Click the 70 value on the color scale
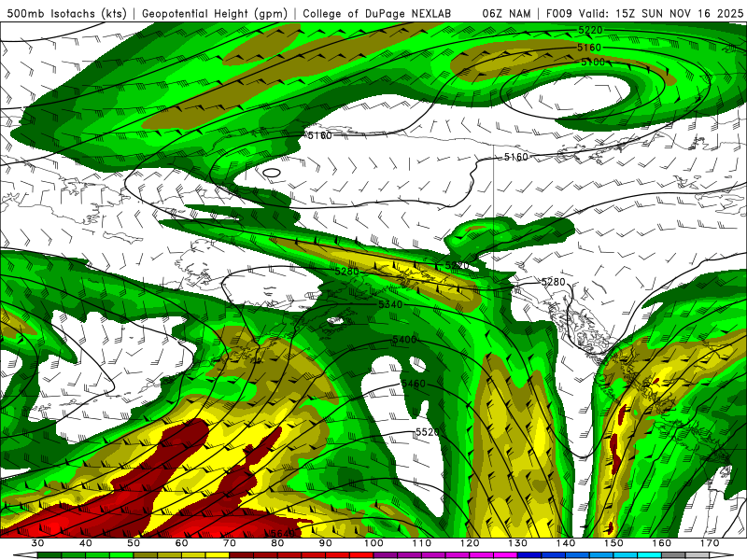The image size is (747, 560). [230, 543]
